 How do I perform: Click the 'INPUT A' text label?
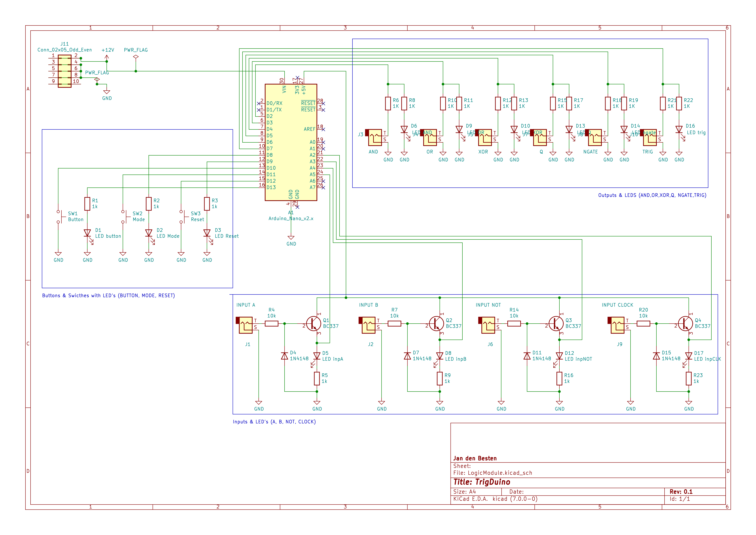[246, 305]
